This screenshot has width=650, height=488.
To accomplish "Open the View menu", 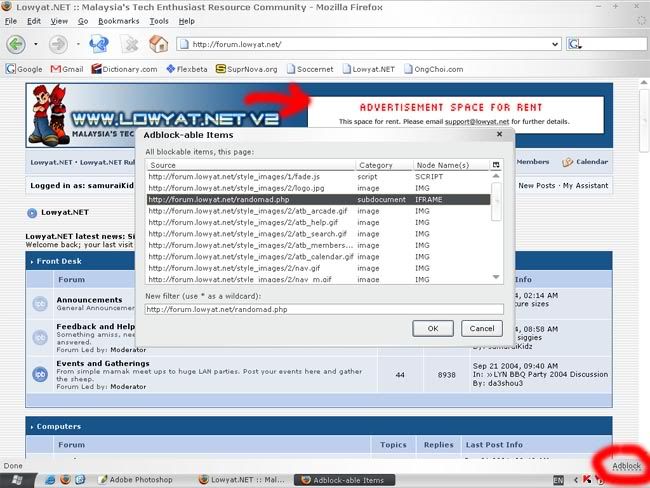I will (x=59, y=21).
